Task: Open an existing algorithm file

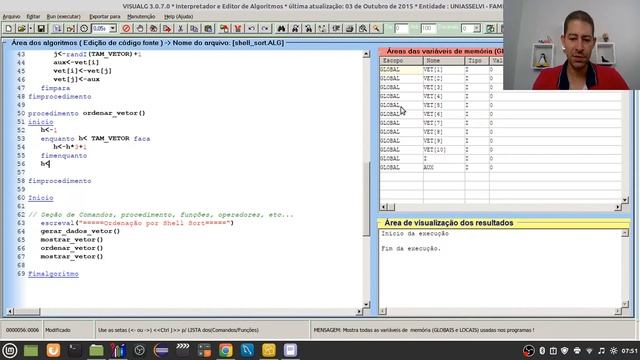Action: [21, 29]
